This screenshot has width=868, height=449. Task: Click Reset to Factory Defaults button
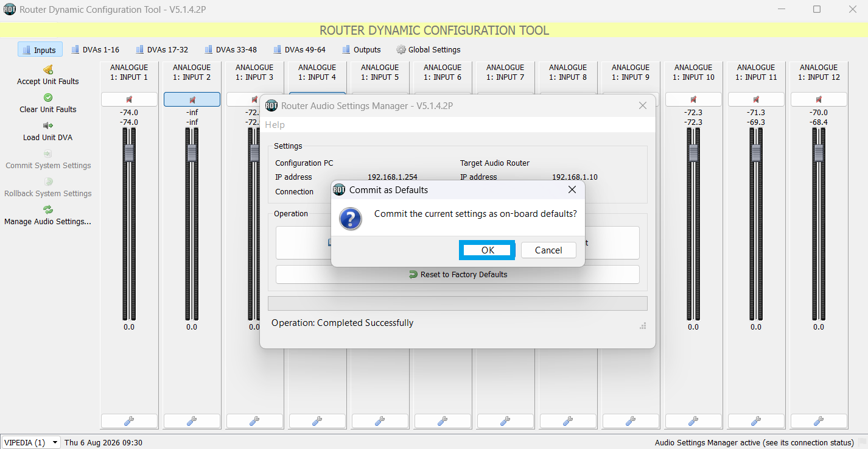click(x=458, y=274)
